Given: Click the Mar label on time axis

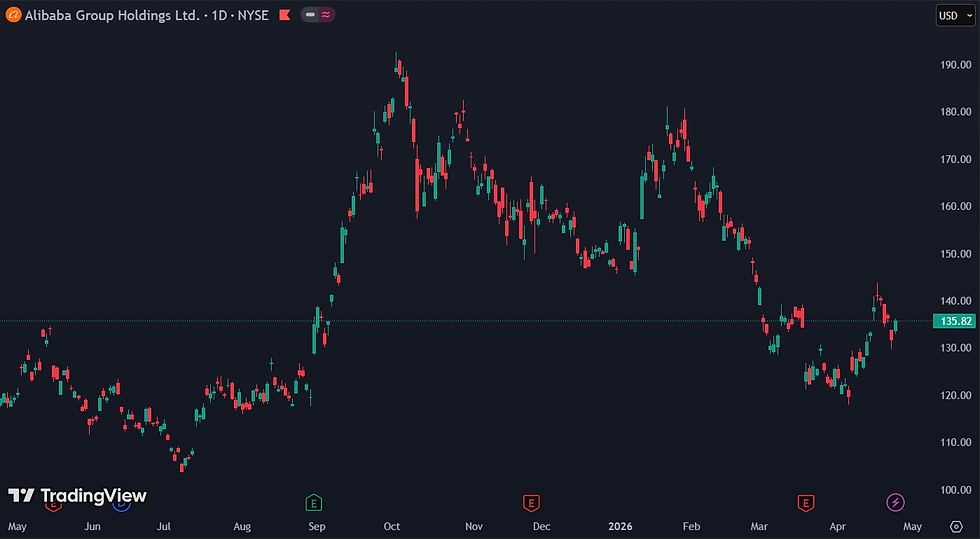Looking at the screenshot, I should pyautogui.click(x=759, y=526).
